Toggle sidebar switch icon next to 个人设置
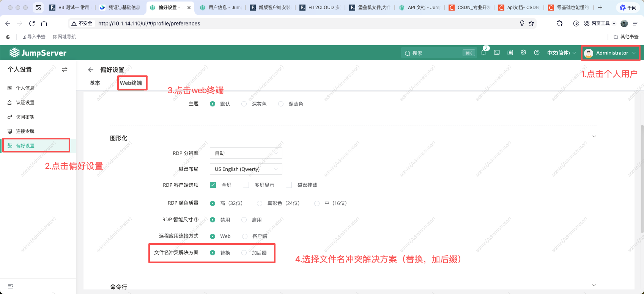 65,70
